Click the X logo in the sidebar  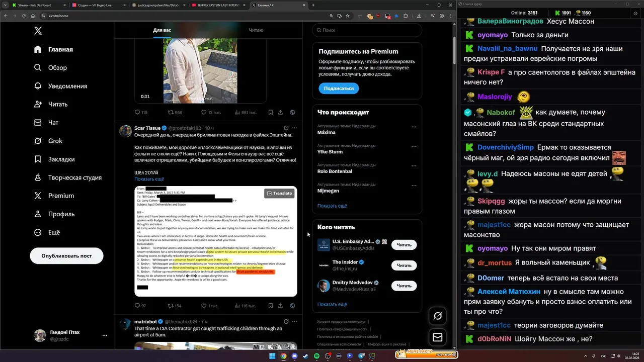[38, 31]
